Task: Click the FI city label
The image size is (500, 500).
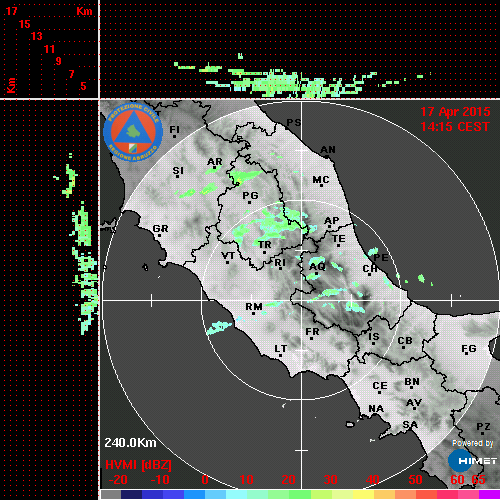Action: coord(175,129)
